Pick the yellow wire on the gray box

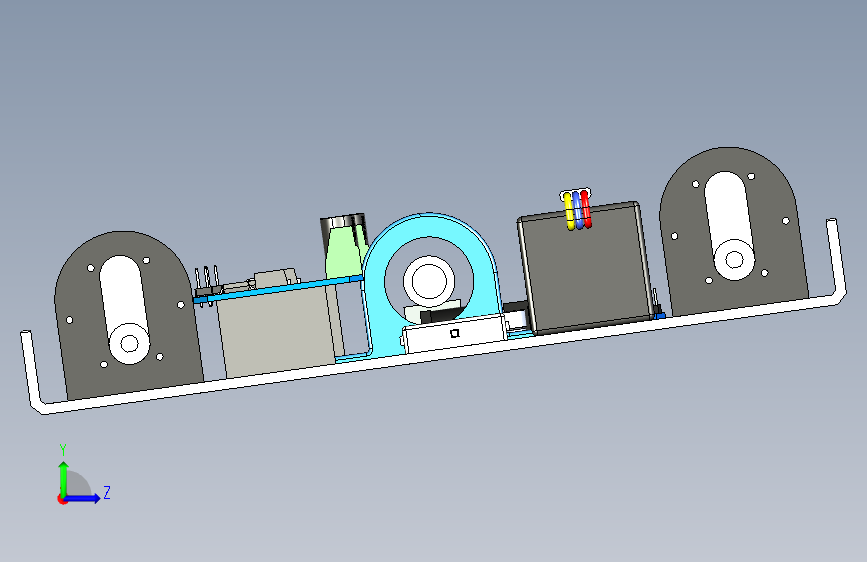pos(568,211)
